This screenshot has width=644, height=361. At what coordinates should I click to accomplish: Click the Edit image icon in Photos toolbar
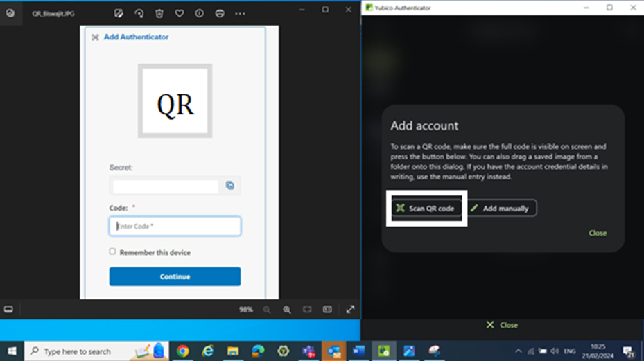coord(119,14)
